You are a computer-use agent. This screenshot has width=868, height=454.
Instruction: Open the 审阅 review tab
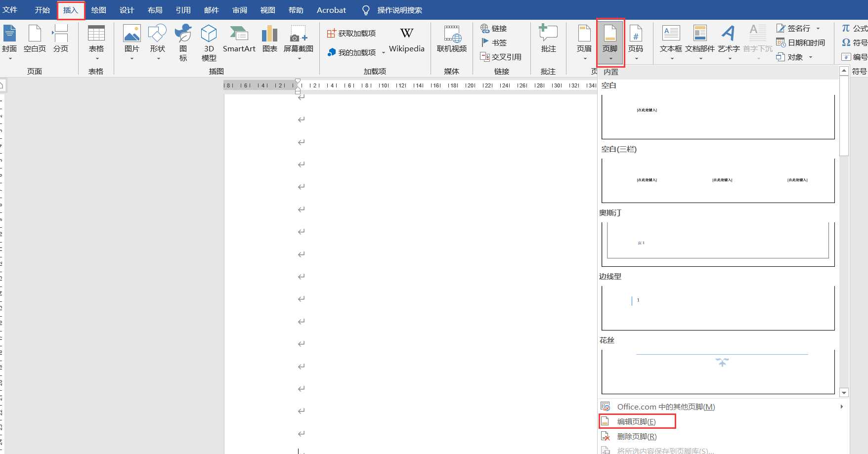point(240,10)
